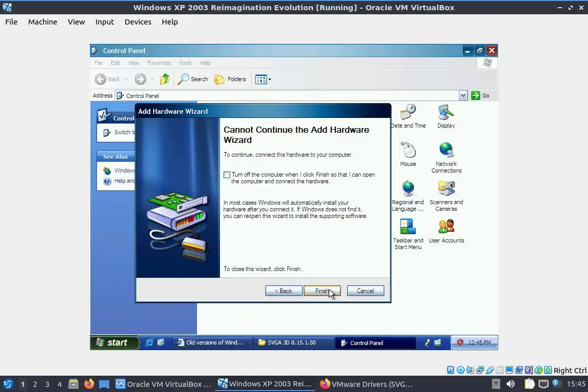Viewport: 588px width, 392px height.
Task: Switch to SVGA 3D 8.15.1.50 folder taskbar item
Action: [293, 342]
